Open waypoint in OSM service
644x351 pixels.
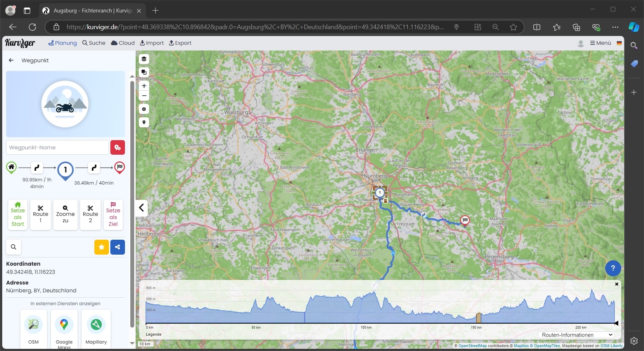tap(33, 329)
